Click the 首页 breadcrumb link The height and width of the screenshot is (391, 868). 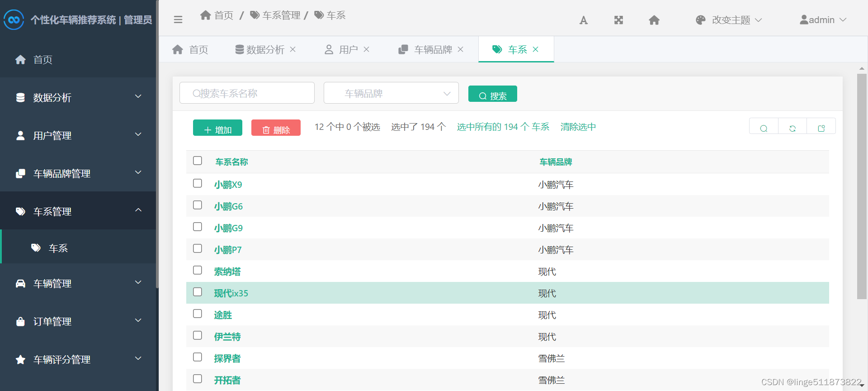point(217,15)
